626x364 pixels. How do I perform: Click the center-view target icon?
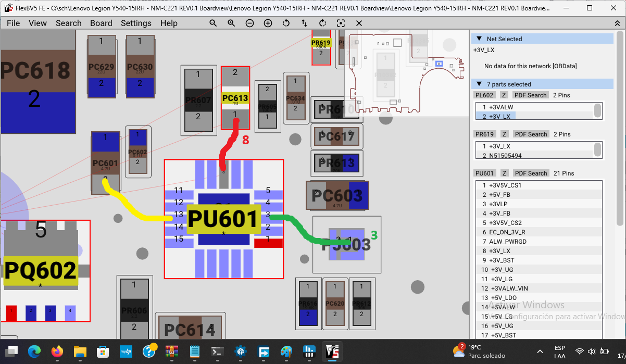pyautogui.click(x=341, y=23)
